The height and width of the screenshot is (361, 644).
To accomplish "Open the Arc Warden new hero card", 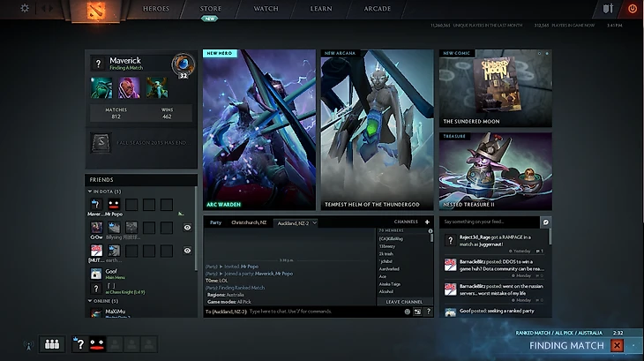I will coord(259,130).
